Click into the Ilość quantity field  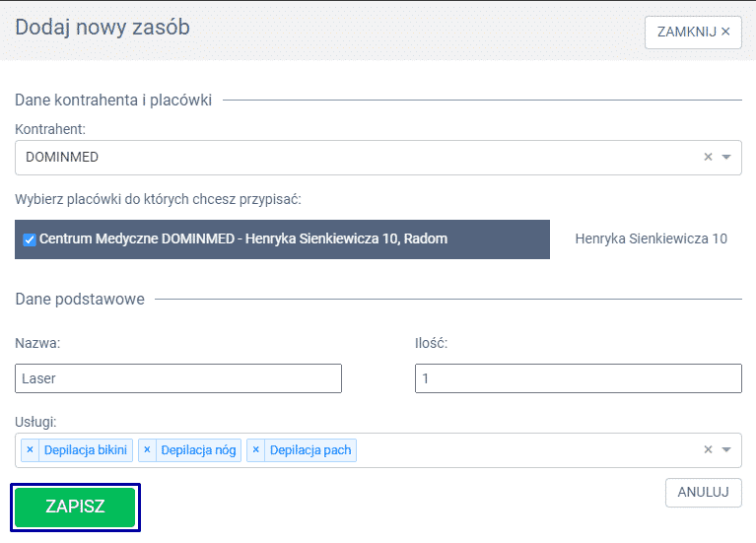(x=578, y=378)
